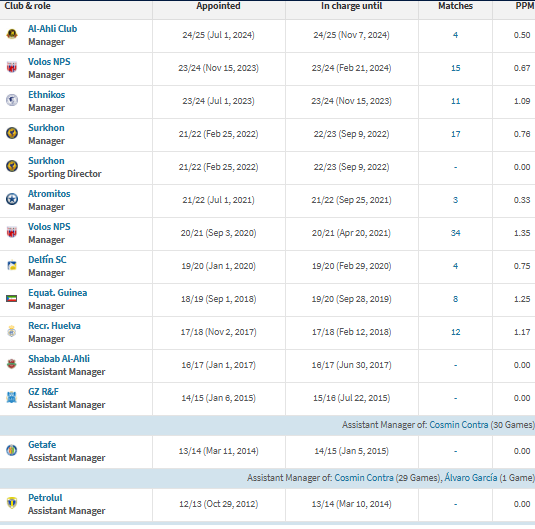Viewport: 535px width, 529px height.
Task: Open the Surkhon Manager row club link
Action: tap(46, 128)
